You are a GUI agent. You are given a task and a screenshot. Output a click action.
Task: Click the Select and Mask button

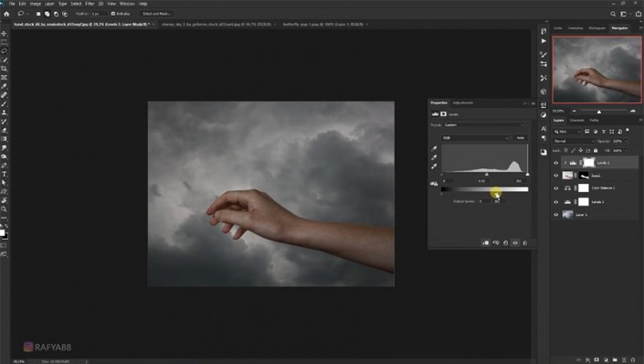(x=156, y=14)
